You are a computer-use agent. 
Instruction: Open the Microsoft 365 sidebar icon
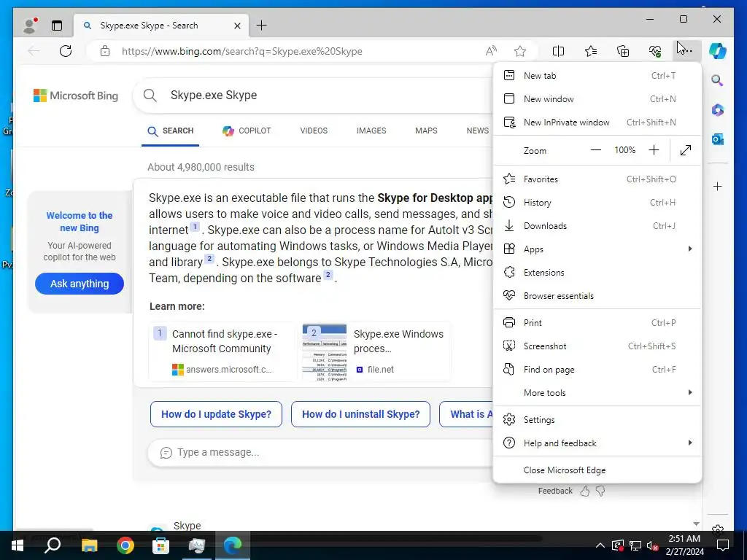pos(718,110)
